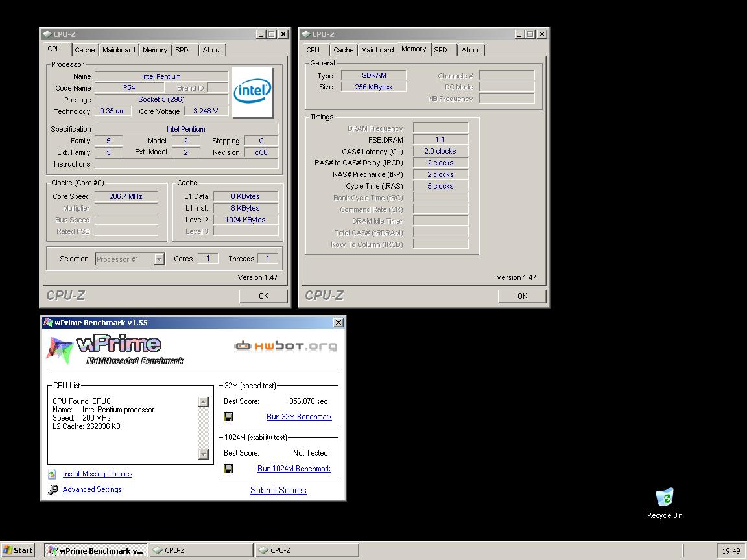Click the right CPU-Z window title icon

pyautogui.click(x=306, y=34)
